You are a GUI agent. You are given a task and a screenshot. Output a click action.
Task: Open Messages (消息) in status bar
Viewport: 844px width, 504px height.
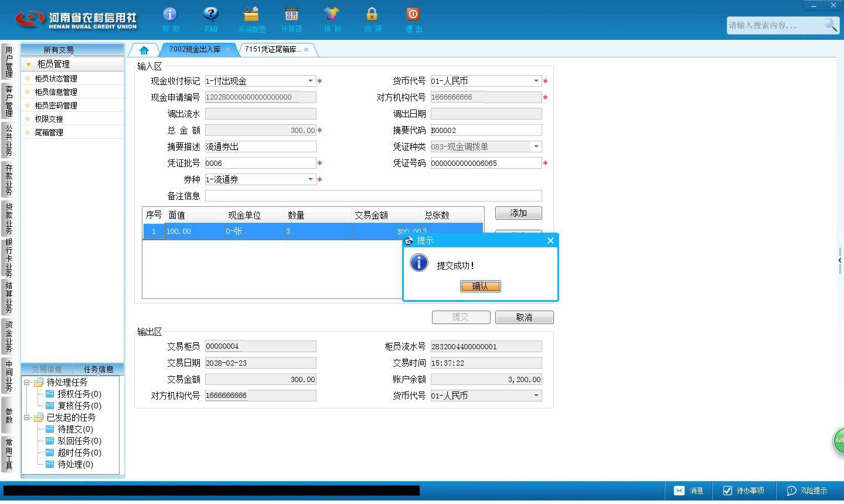tap(689, 491)
